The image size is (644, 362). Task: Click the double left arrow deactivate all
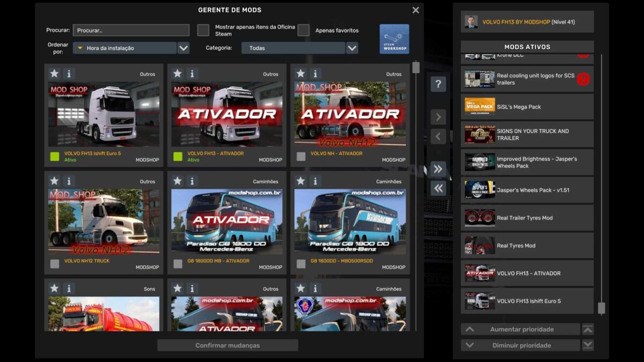pos(438,188)
